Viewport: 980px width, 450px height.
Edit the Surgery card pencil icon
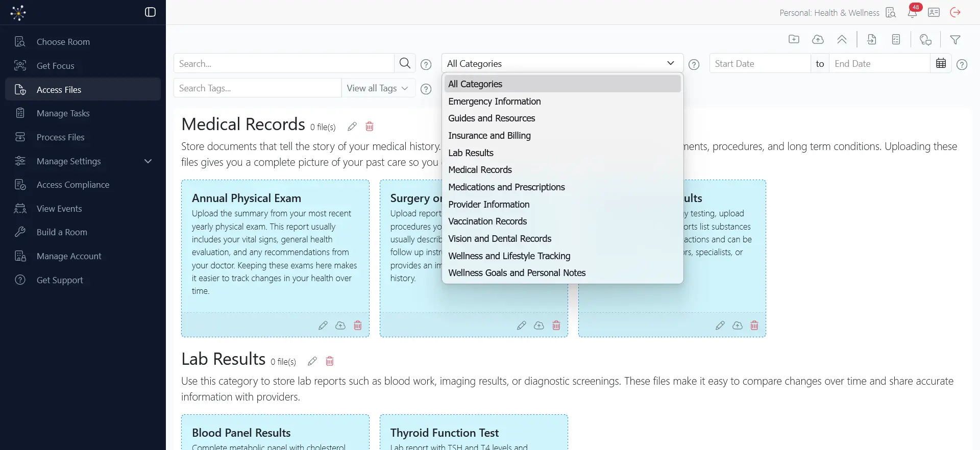(522, 326)
